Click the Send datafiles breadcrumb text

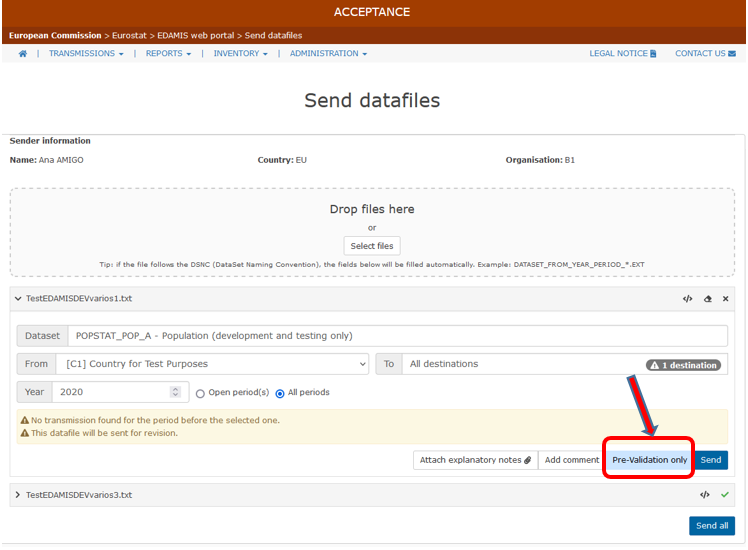273,35
